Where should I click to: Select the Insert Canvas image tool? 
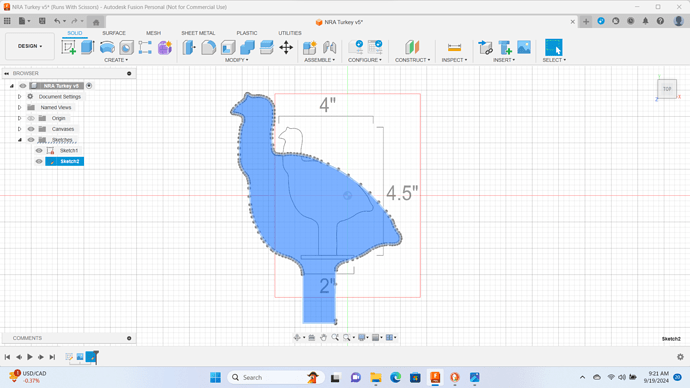click(524, 47)
